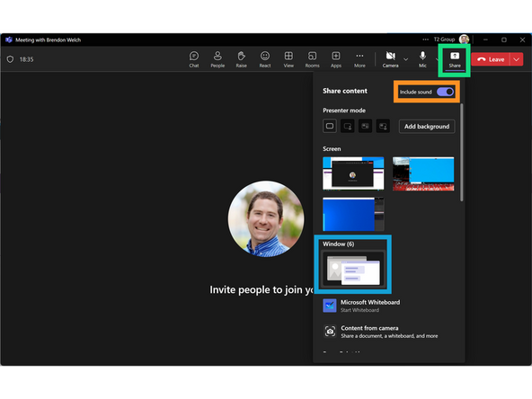Image resolution: width=532 pixels, height=399 pixels.
Task: Select content only presenter mode
Action: pos(330,126)
